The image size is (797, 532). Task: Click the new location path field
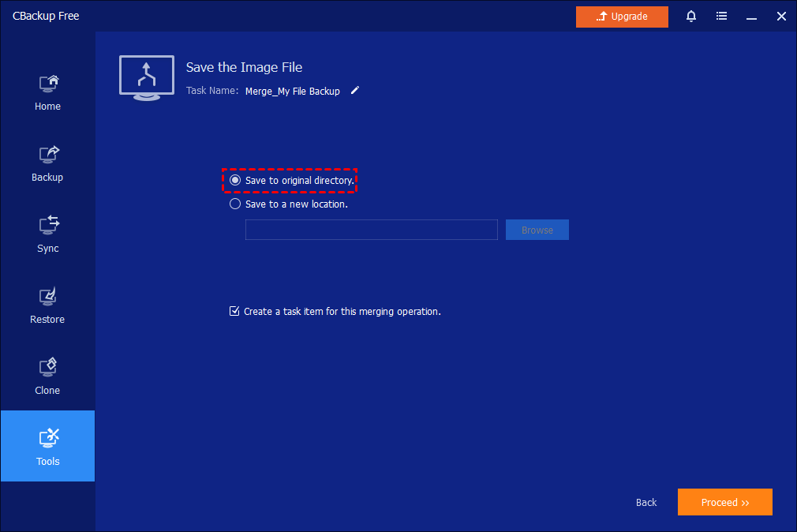click(x=371, y=230)
